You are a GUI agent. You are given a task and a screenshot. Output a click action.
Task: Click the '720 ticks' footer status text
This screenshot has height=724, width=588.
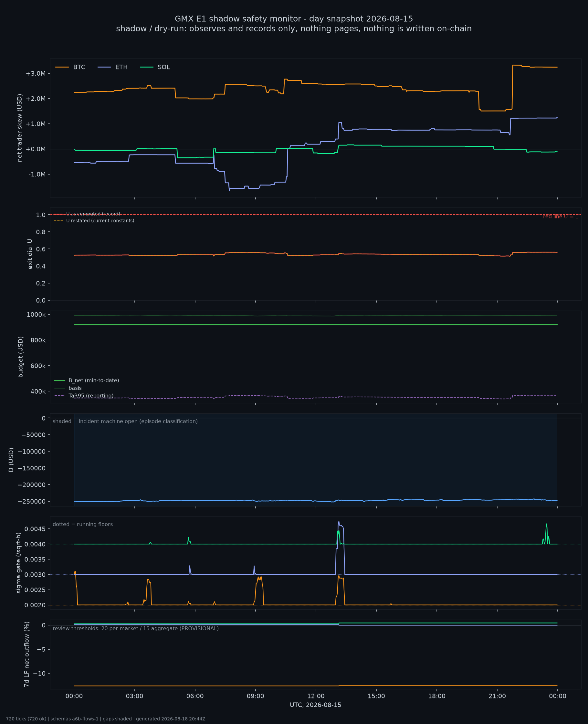tap(26, 719)
